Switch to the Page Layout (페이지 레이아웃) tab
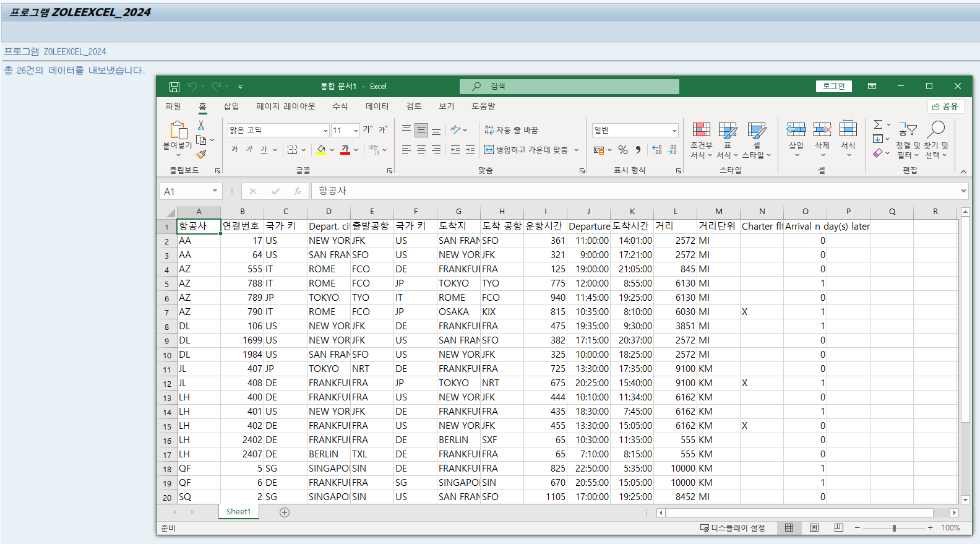Screen dimensions: 980x544 pos(286,106)
